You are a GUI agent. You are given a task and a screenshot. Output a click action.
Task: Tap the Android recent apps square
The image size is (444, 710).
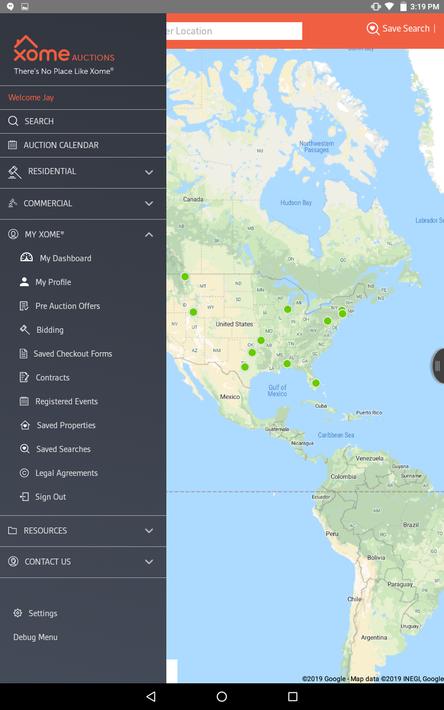tap(293, 696)
